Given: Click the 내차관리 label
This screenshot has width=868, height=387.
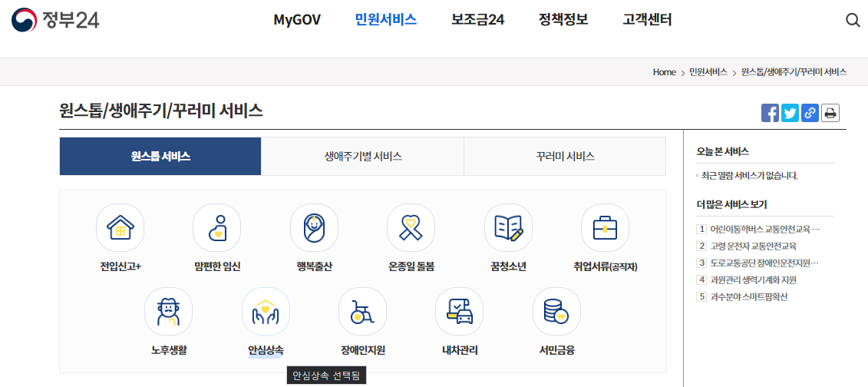Looking at the screenshot, I should (460, 350).
